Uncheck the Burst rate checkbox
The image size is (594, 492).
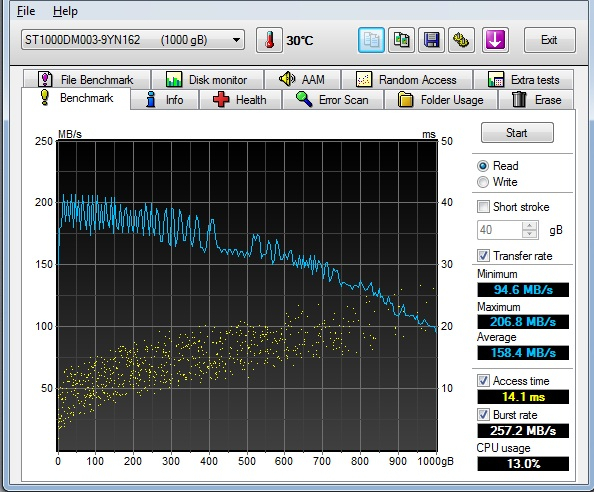483,415
